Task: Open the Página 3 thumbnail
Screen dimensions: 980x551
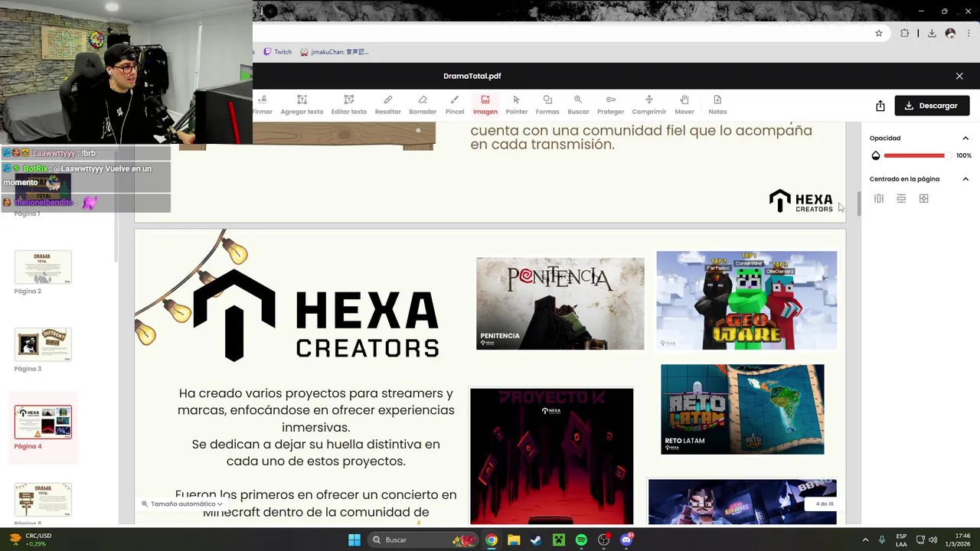Action: point(43,344)
